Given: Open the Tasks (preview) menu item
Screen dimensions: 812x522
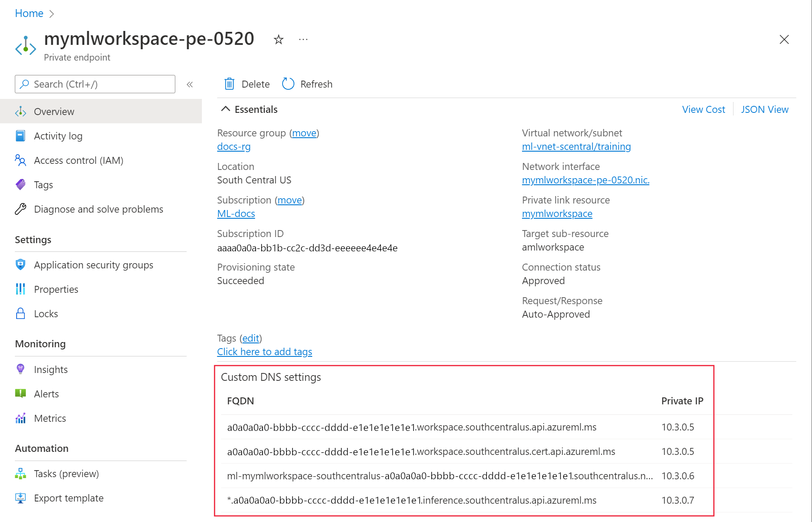Looking at the screenshot, I should pos(66,474).
